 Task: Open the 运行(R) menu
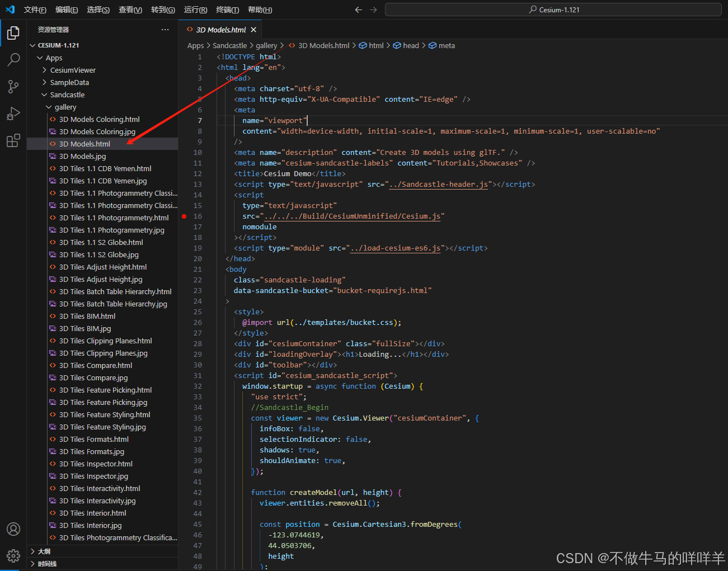coord(195,10)
